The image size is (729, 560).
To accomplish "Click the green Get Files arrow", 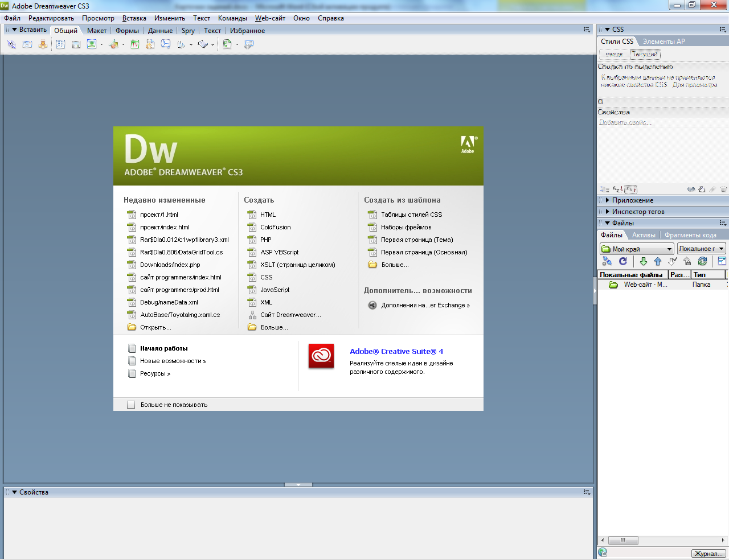I will point(643,261).
